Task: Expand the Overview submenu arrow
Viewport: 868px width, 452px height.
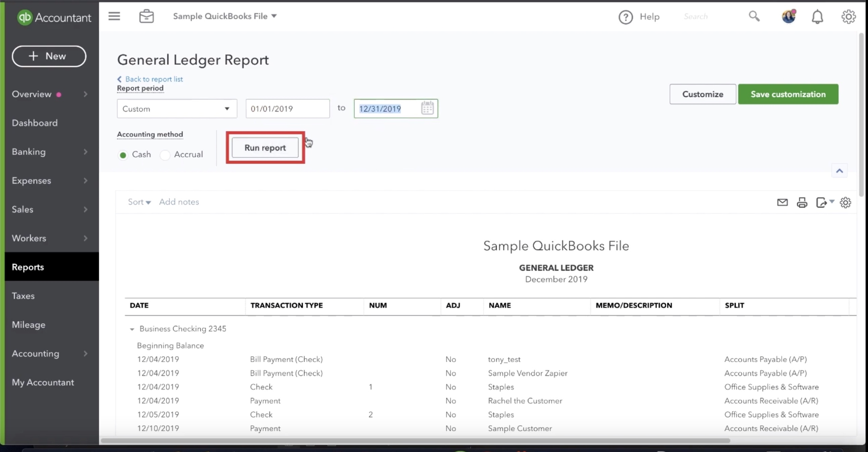Action: click(x=85, y=94)
